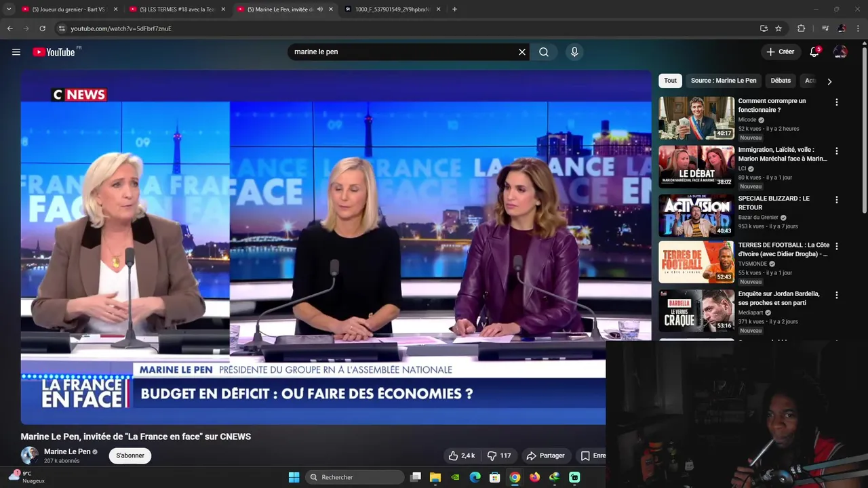Open the Enquête sur Jordan Bardella thumbnail
This screenshot has width=868, height=488.
tap(696, 310)
